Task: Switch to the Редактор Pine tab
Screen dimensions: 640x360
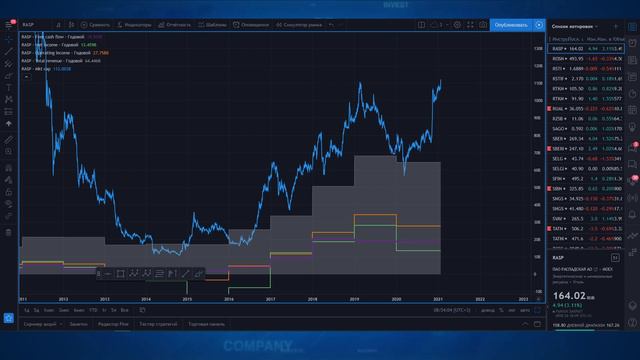Action: tap(113, 324)
